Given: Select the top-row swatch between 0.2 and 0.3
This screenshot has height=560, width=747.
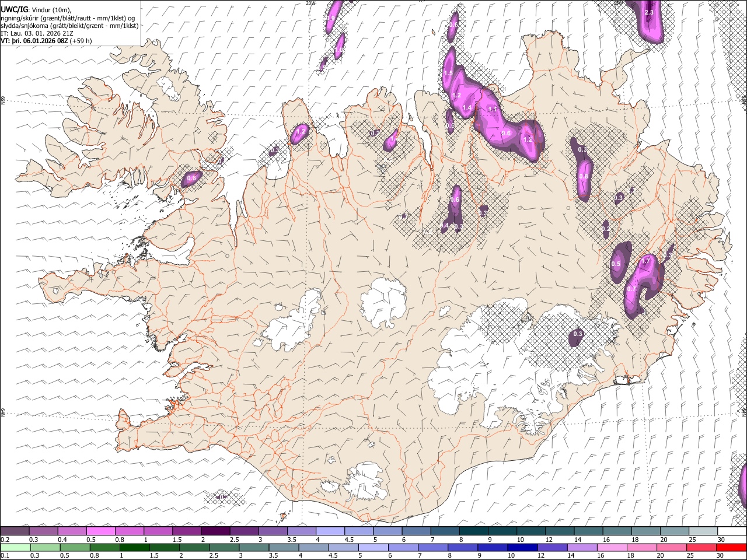Looking at the screenshot, I should tap(15, 531).
